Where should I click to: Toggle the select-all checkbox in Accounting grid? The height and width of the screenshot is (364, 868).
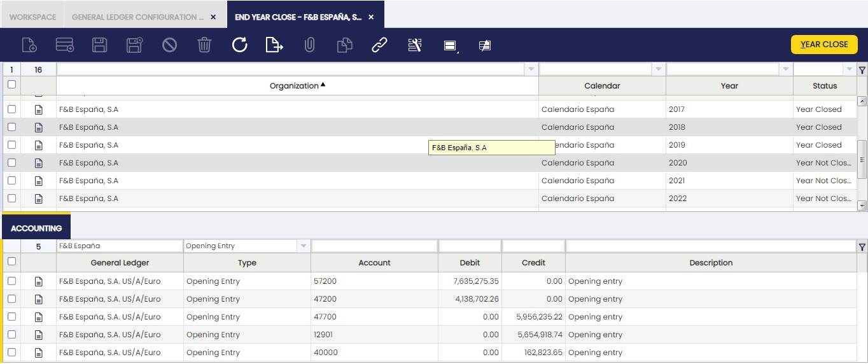11,262
